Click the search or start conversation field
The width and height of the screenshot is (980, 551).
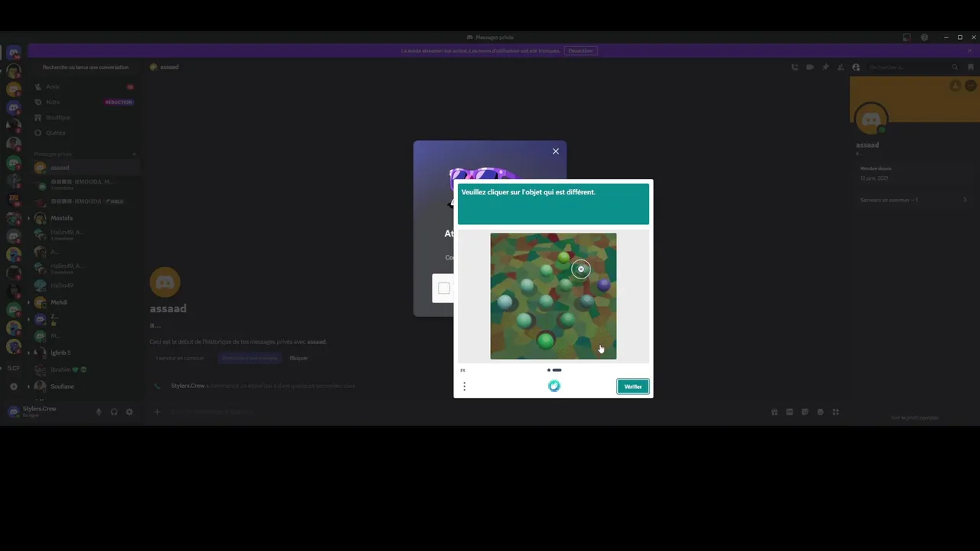(86, 67)
